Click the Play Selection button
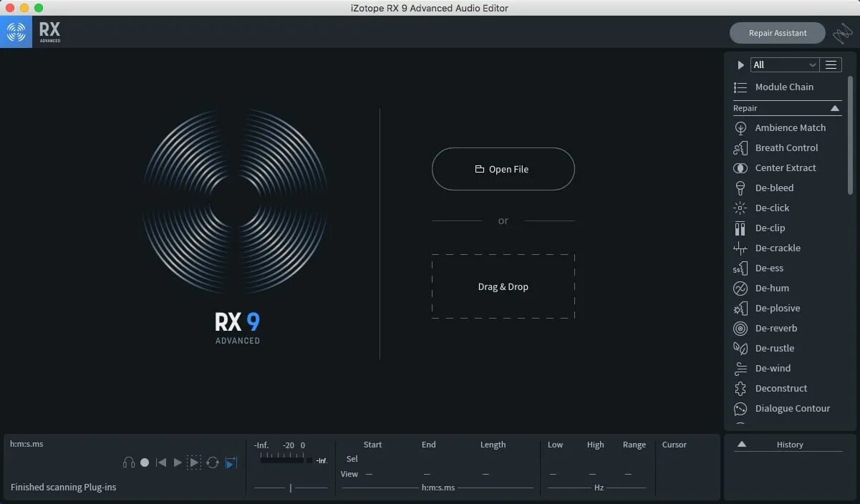Screen dimensions: 860x504 194,463
